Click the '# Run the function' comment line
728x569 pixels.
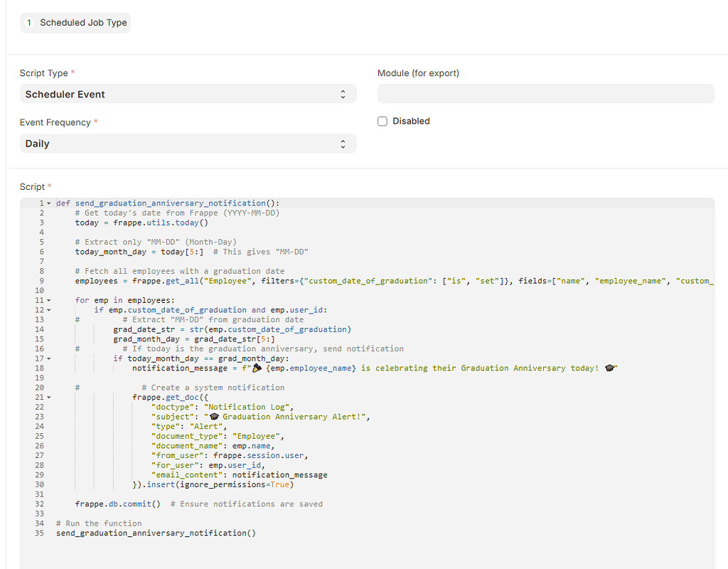(99, 523)
